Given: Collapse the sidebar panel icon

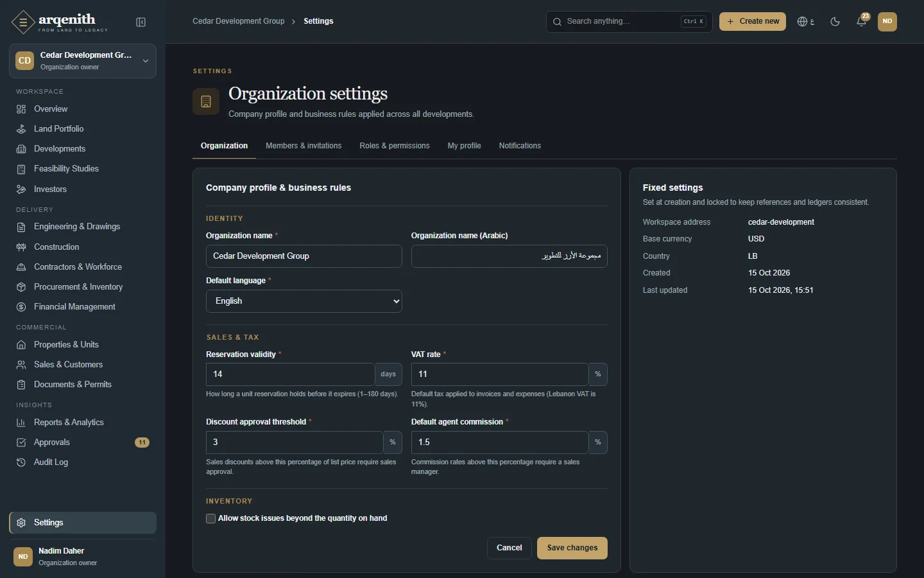Looking at the screenshot, I should tap(141, 22).
